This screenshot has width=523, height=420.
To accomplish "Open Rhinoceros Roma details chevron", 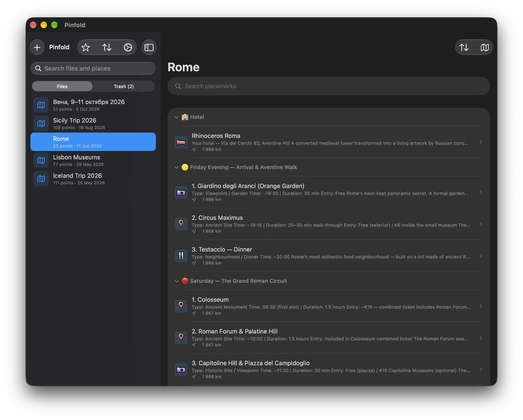I will tap(481, 142).
